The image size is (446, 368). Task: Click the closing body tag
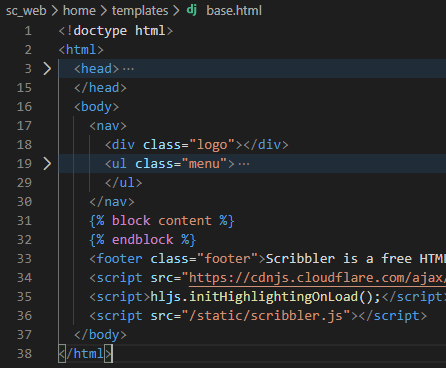click(100, 335)
